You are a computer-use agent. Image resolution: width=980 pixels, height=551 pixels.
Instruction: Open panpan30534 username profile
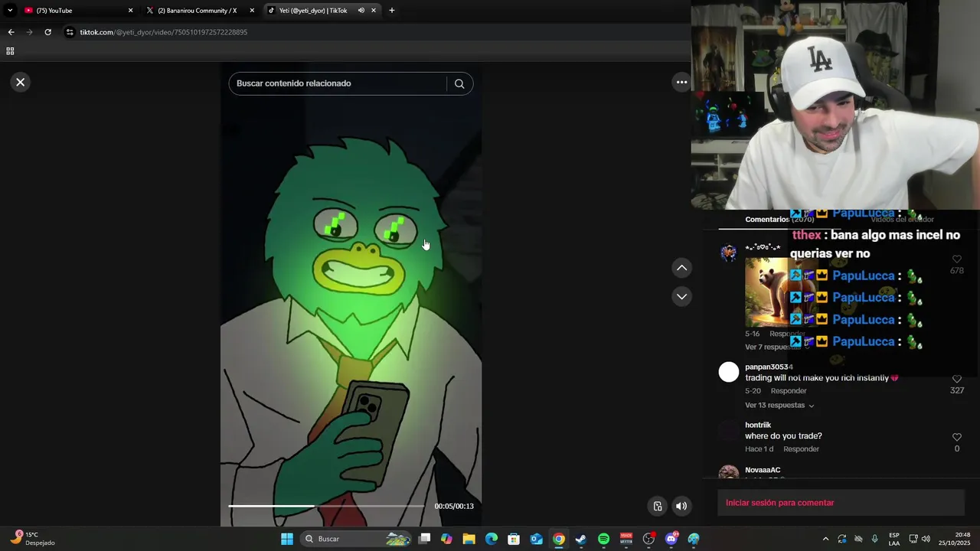click(769, 367)
